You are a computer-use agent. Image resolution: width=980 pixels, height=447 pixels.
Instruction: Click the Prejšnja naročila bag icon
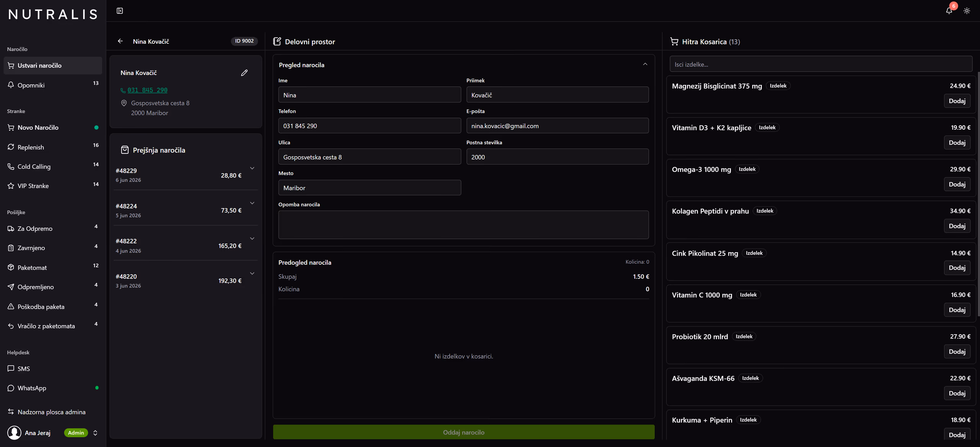[125, 150]
